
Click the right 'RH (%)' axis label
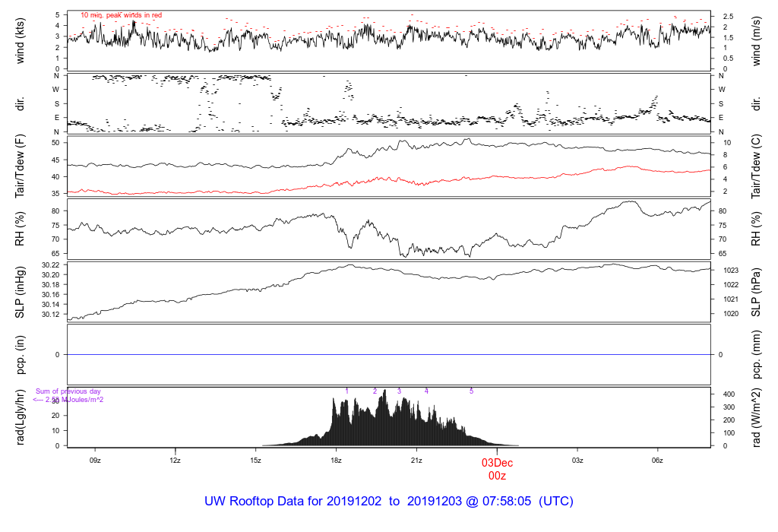pyautogui.click(x=756, y=229)
